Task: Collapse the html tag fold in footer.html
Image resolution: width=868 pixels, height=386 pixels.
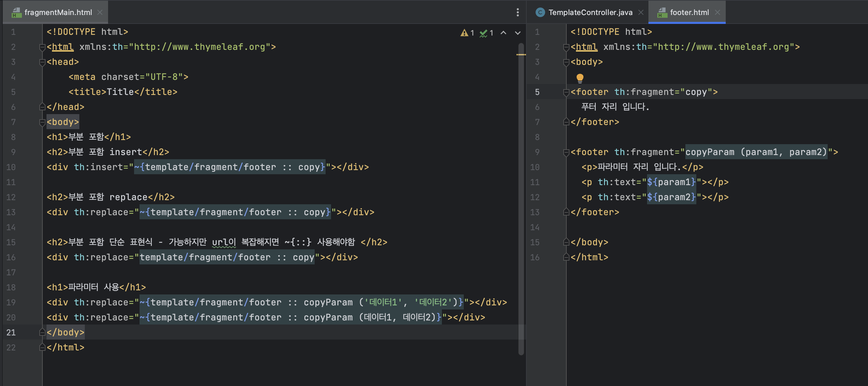Action: coord(566,47)
